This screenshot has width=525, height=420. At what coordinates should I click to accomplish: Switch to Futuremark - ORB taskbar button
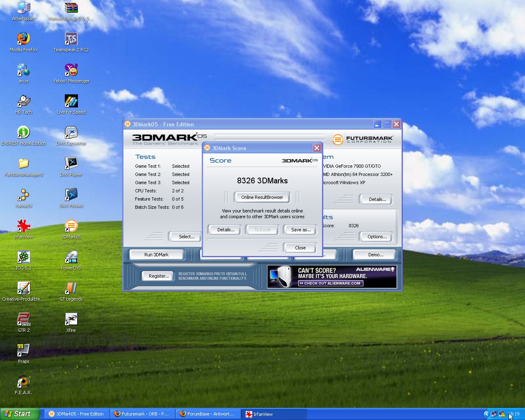coord(142,414)
